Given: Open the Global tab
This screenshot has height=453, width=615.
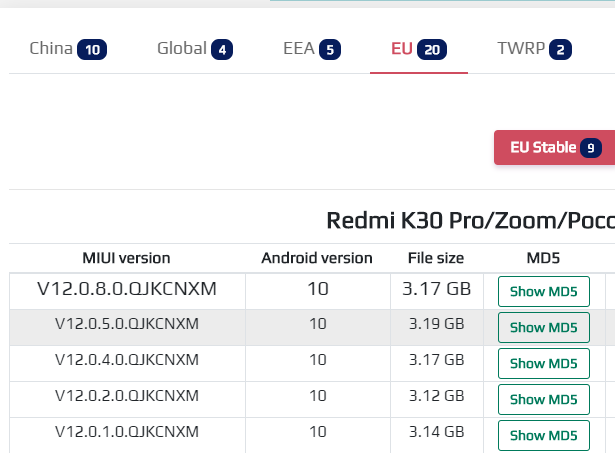Looking at the screenshot, I should click(195, 49).
